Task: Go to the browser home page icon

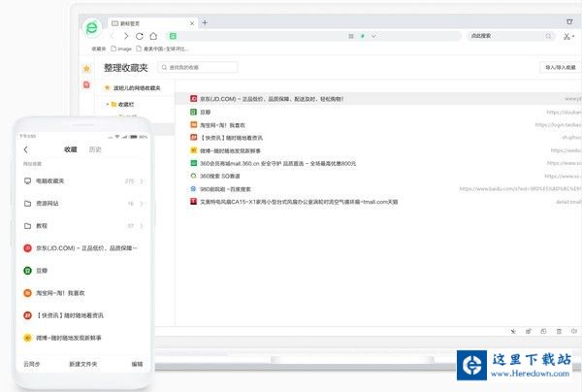Action: pos(153,36)
